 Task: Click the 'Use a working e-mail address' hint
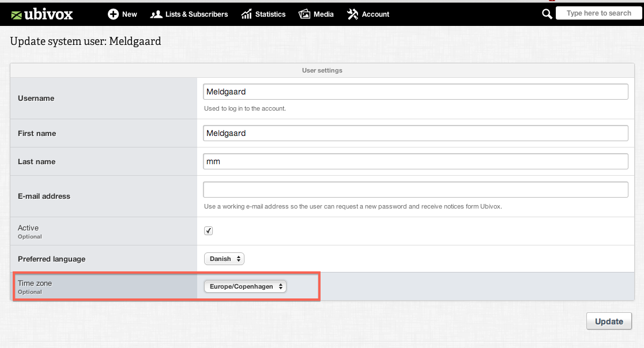(x=353, y=206)
